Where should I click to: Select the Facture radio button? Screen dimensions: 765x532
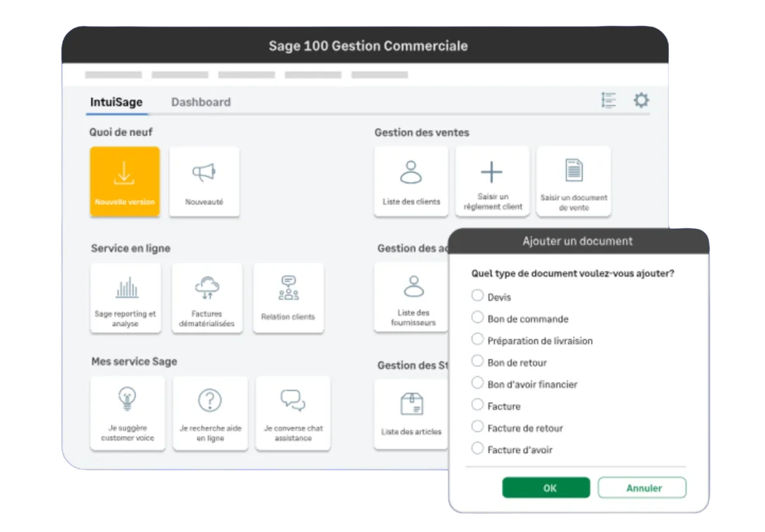(x=478, y=405)
